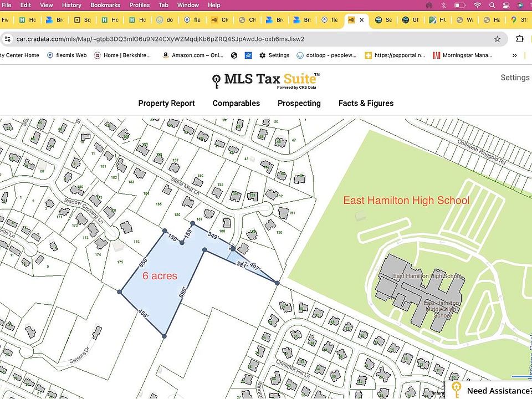This screenshot has width=532, height=399.
Task: Open the browser extensions puzzle icon
Action: point(519,39)
